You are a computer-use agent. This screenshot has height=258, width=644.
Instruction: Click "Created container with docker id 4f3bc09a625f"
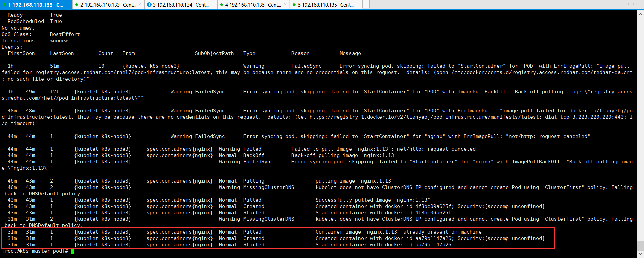click(383, 206)
